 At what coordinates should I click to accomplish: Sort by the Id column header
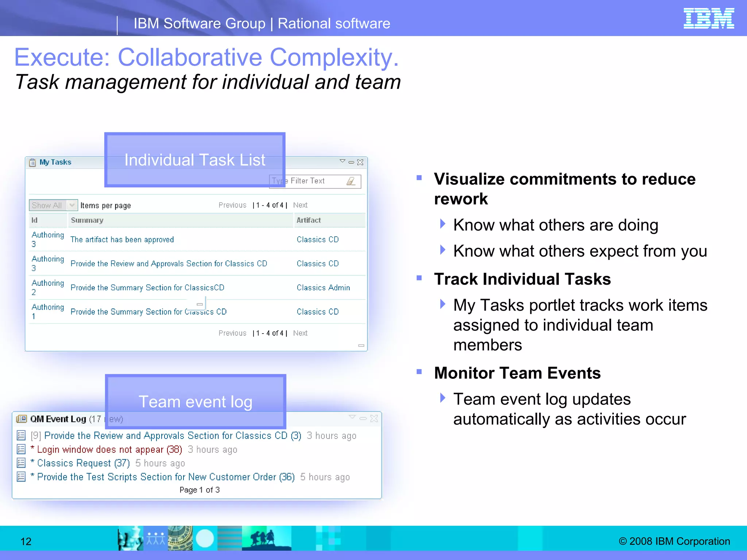click(x=48, y=220)
